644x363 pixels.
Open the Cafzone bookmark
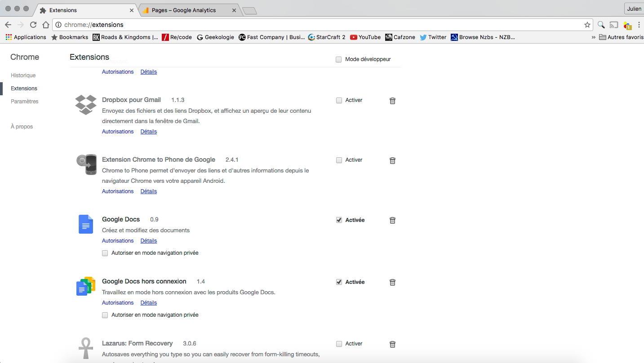(400, 37)
